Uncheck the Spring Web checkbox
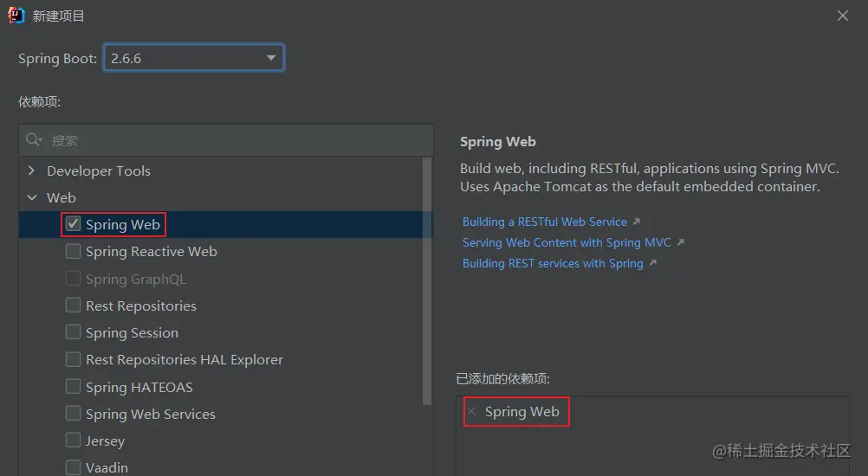 point(74,225)
